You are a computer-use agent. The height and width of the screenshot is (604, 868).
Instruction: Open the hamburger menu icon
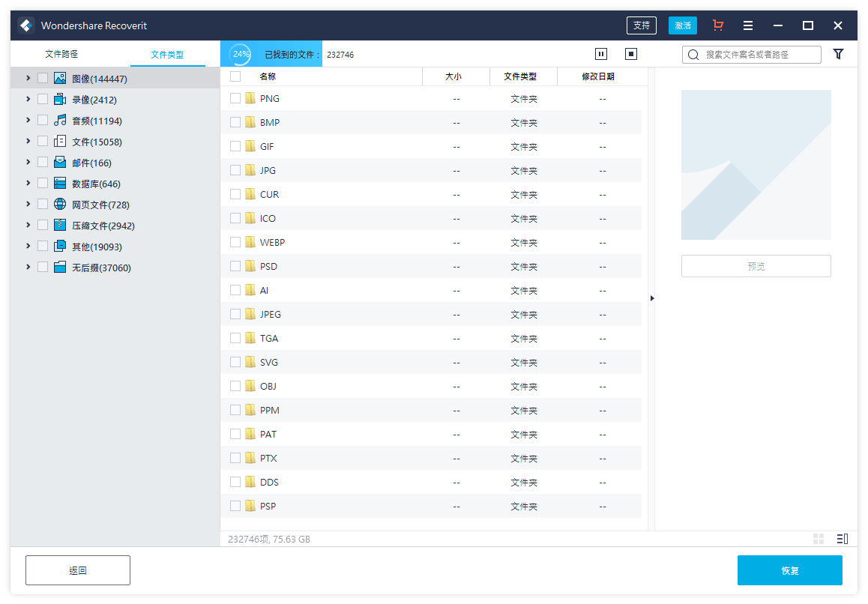point(748,25)
